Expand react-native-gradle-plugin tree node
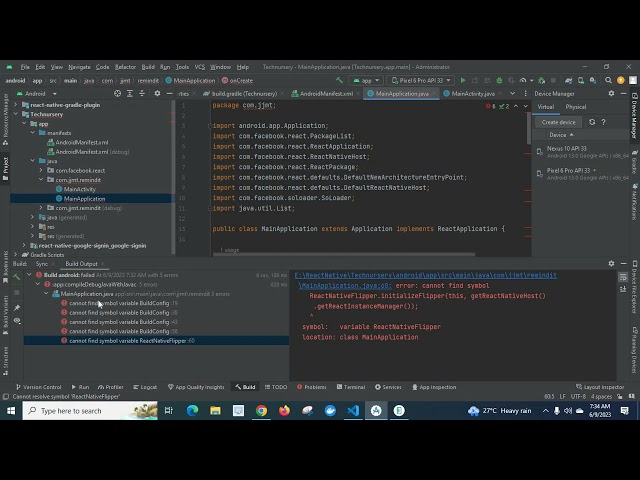Screen dimensions: 640x480 click(x=16, y=105)
